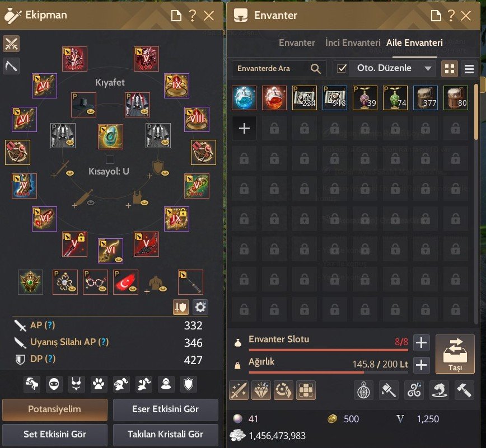Click the gear settings icon above AP

[x=200, y=307]
